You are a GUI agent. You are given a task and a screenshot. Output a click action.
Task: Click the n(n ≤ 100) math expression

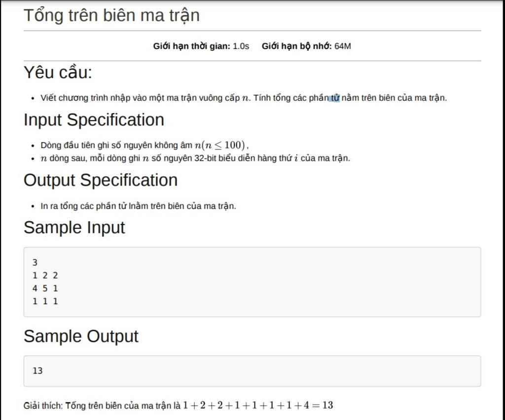[220, 145]
